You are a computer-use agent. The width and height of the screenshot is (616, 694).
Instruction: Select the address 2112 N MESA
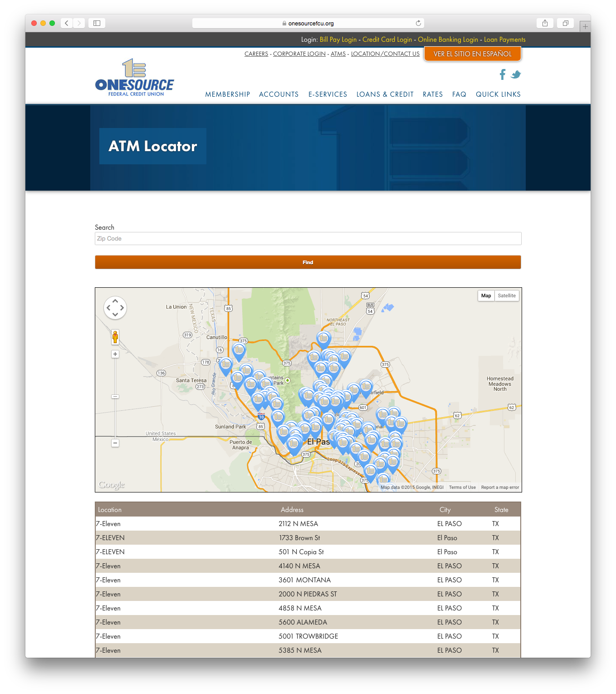click(298, 524)
